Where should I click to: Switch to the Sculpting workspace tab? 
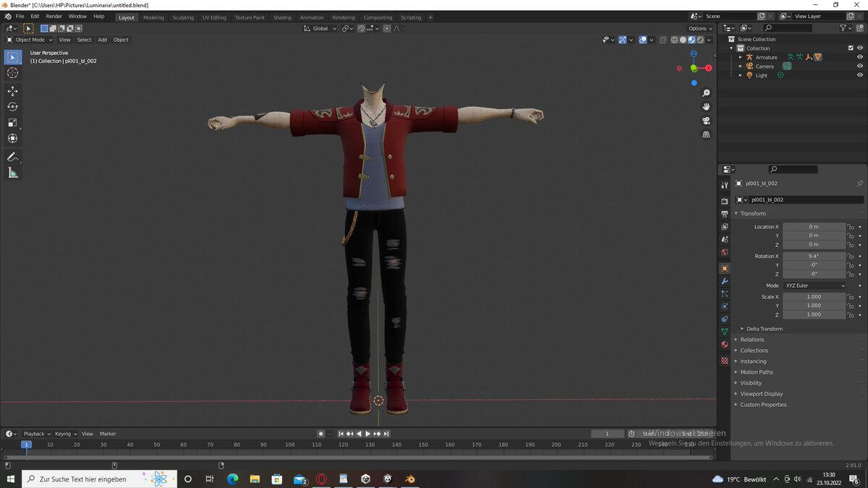(x=183, y=17)
